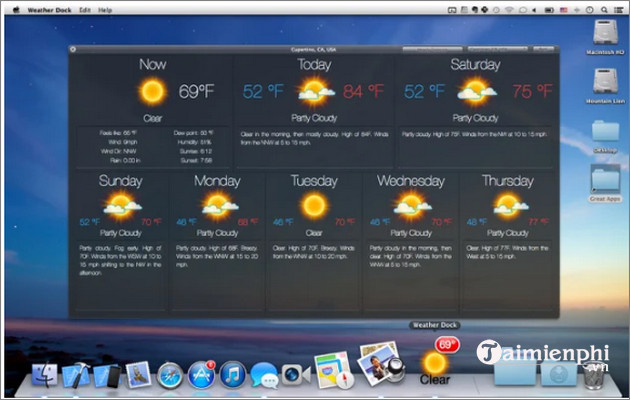
Task: Open the Great Apps folder
Action: 605,180
